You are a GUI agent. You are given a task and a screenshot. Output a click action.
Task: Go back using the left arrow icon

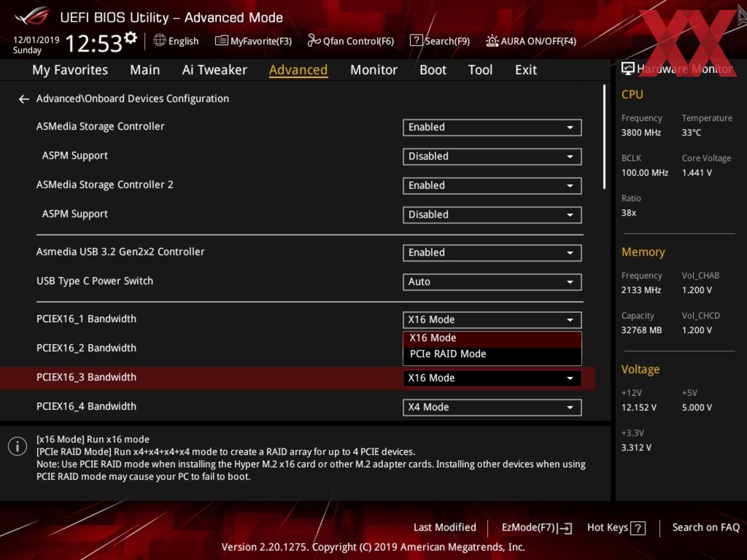pyautogui.click(x=24, y=99)
